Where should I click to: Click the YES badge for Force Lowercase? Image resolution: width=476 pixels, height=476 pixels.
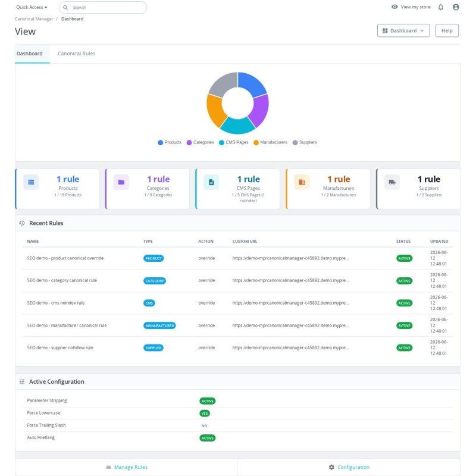[x=205, y=414]
